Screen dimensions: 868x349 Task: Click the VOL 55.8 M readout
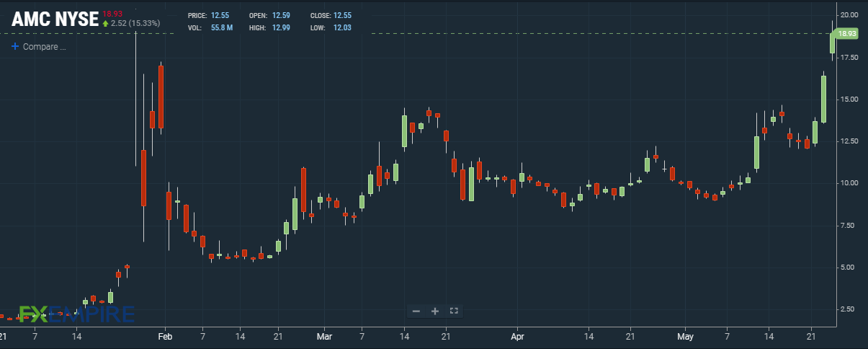[x=209, y=27]
